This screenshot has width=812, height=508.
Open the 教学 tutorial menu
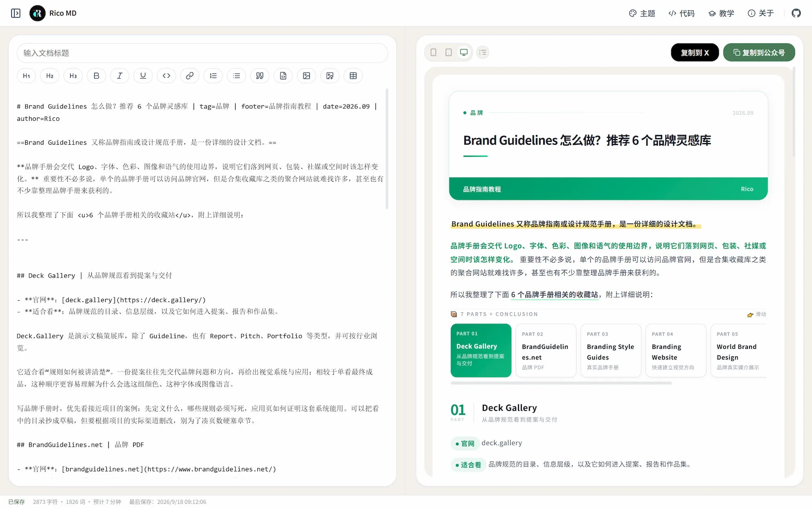point(721,13)
